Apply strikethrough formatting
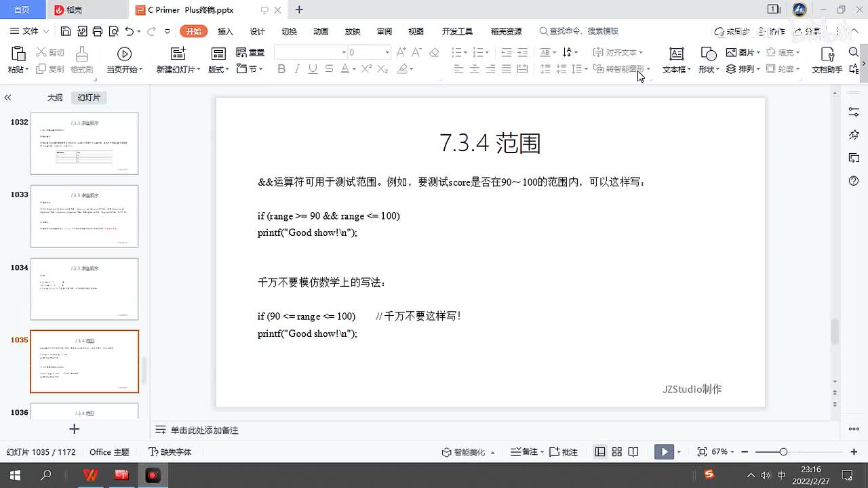 pyautogui.click(x=329, y=68)
